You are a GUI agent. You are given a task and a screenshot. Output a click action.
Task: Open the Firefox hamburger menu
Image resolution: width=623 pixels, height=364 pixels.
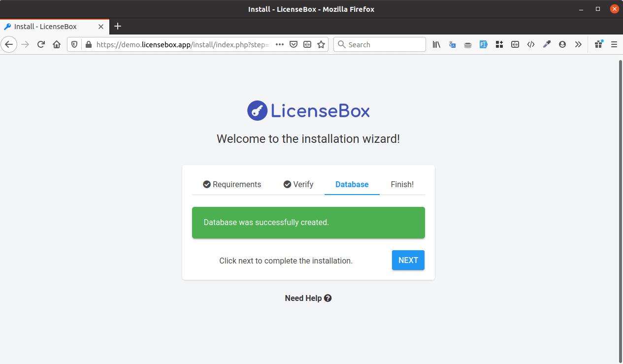point(614,44)
